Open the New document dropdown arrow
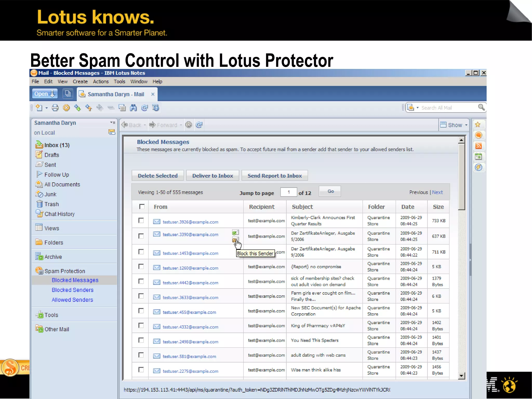532x399 pixels. (46, 108)
